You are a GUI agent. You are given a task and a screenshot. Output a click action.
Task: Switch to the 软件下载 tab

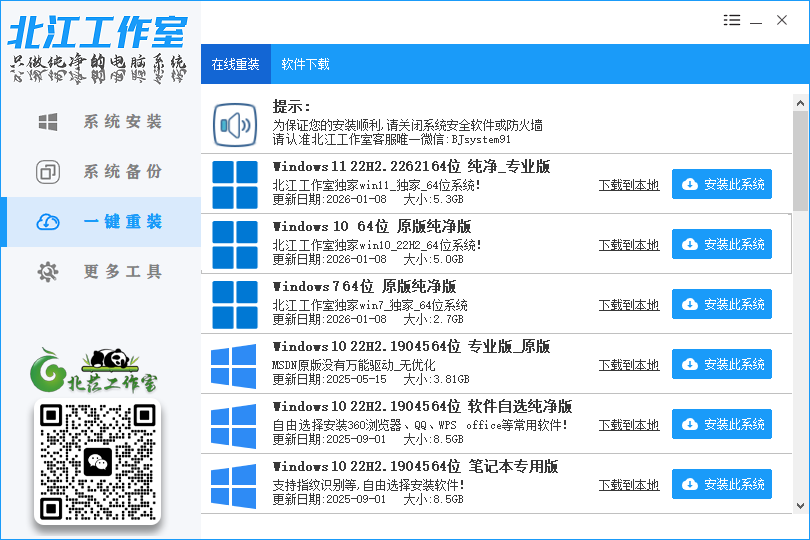[305, 64]
